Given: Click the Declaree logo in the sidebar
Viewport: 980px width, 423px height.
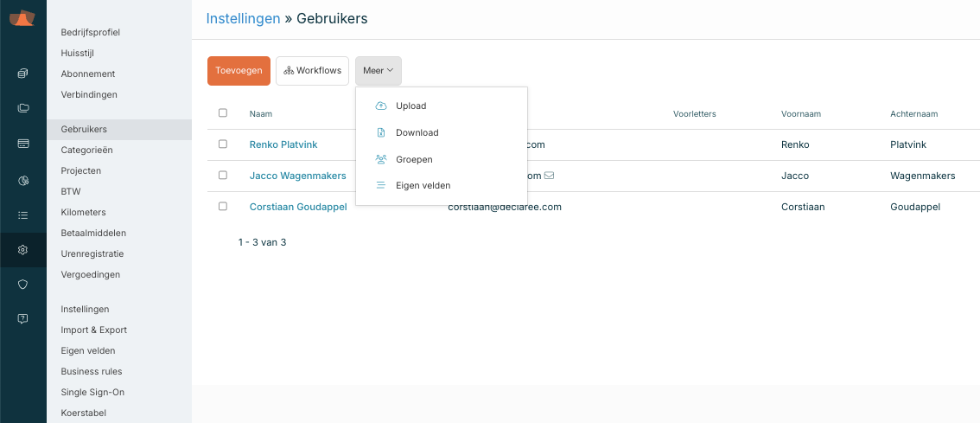Looking at the screenshot, I should click(22, 19).
